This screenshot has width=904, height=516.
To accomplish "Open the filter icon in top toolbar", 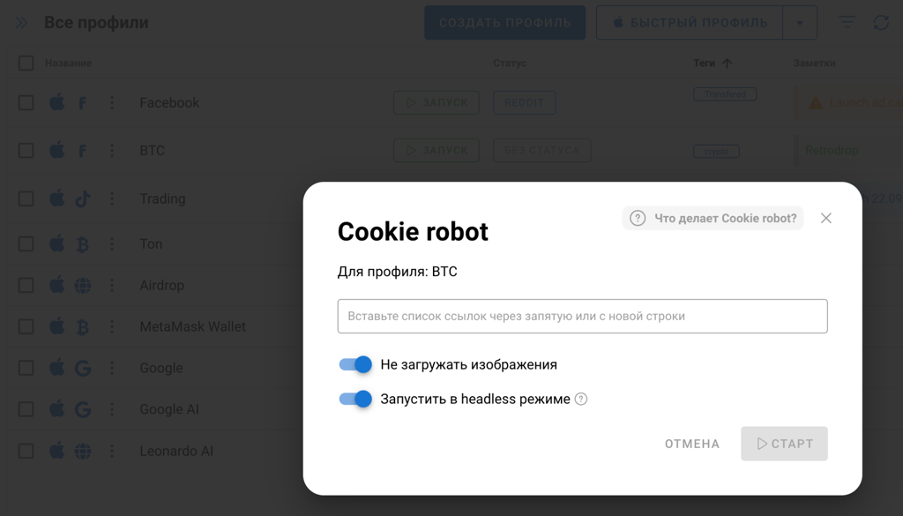I will pos(846,22).
